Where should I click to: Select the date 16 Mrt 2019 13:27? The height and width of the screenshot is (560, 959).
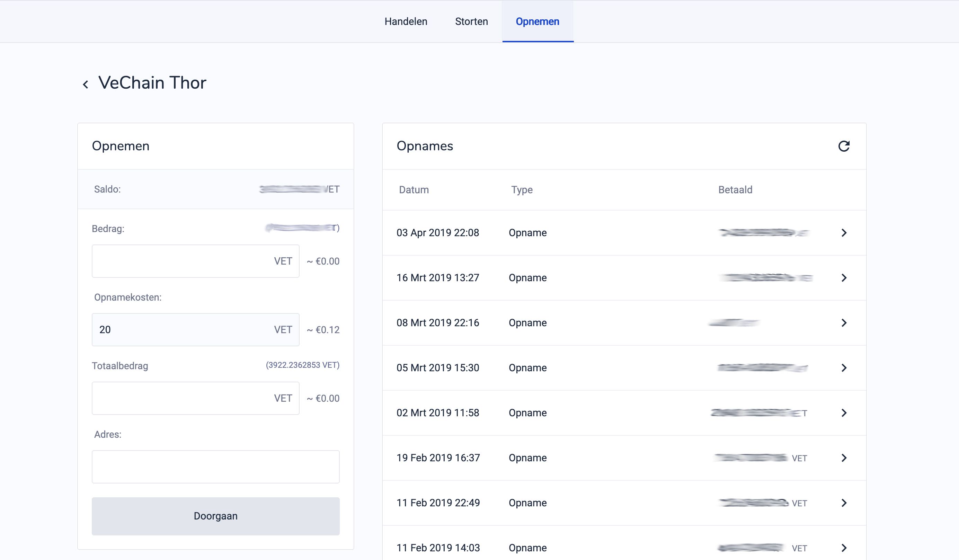point(438,278)
